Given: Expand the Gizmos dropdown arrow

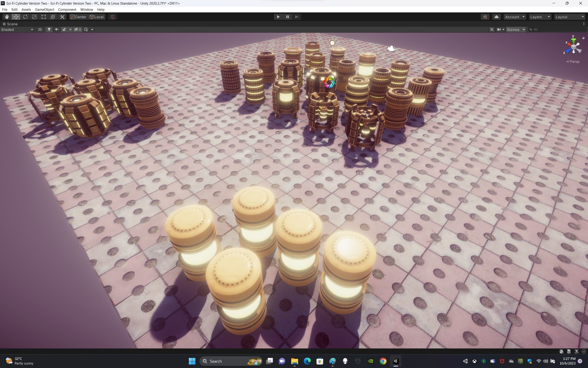Looking at the screenshot, I should click(x=524, y=29).
